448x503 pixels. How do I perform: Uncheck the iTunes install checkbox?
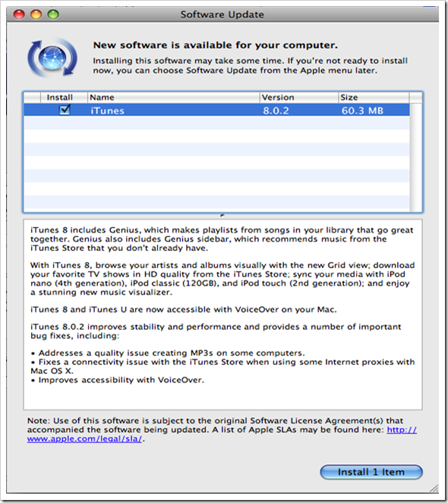pyautogui.click(x=65, y=109)
